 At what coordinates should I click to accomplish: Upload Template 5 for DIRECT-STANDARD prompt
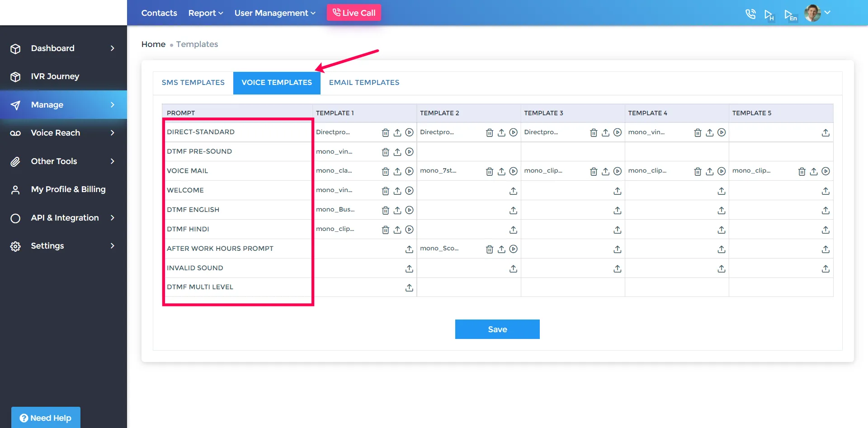point(826,132)
